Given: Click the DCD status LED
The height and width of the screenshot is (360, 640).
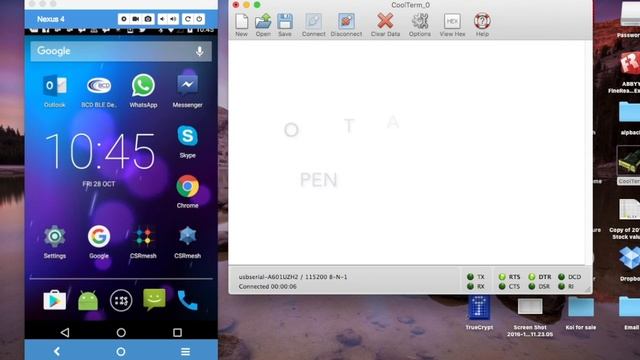Looking at the screenshot, I should [562, 277].
